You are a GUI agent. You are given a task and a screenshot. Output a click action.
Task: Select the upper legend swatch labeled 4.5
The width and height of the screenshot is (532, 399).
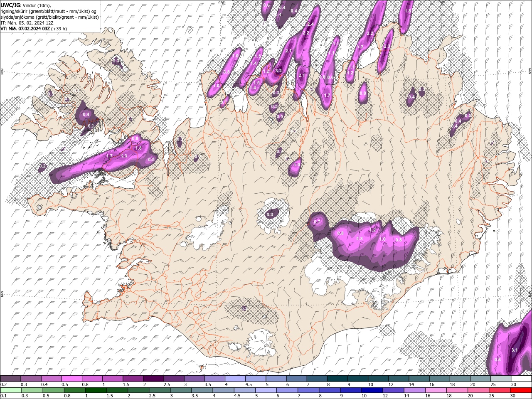click(x=256, y=379)
